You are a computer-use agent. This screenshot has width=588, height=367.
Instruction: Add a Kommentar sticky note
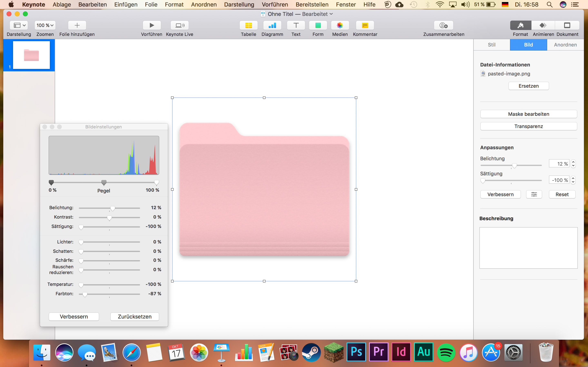pyautogui.click(x=365, y=25)
